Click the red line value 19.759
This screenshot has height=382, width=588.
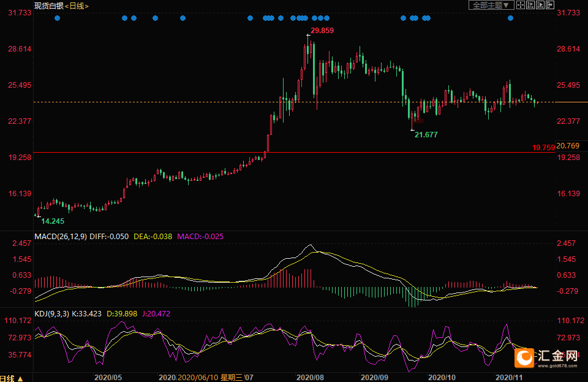tap(543, 148)
